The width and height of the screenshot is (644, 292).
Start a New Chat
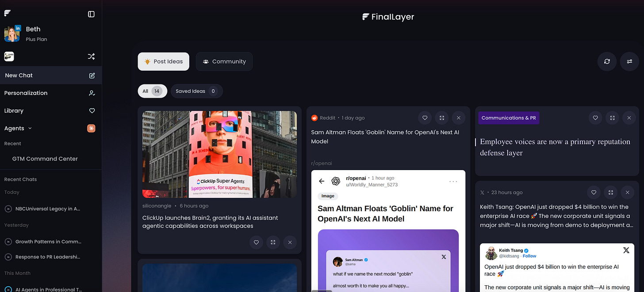pyautogui.click(x=51, y=76)
